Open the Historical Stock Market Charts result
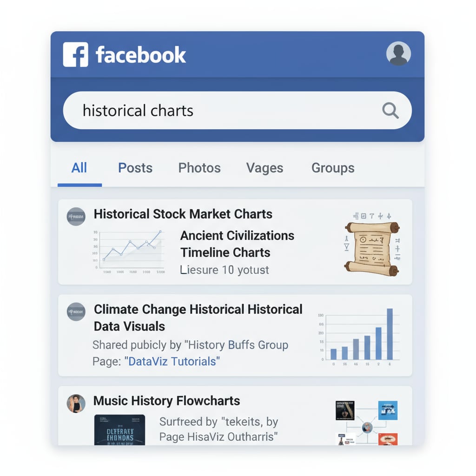Screen dimensions: 476x476 [183, 214]
